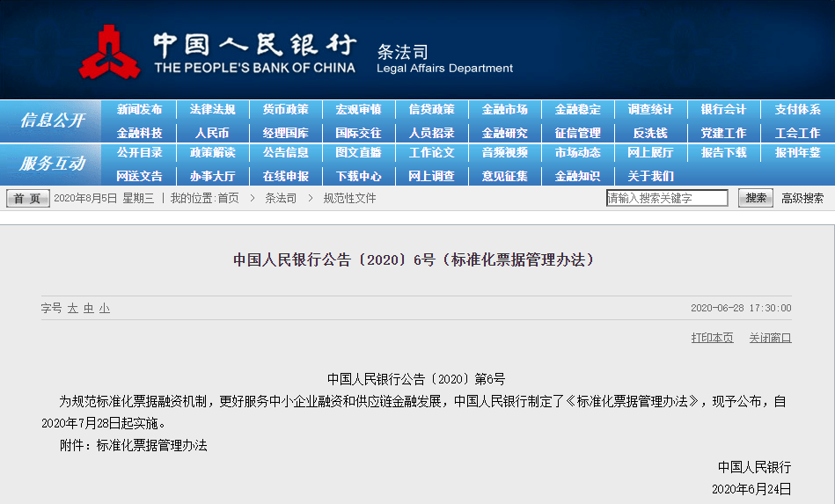Click the People's Bank of China red logo
Viewport: 835px width, 504px height.
[x=109, y=52]
